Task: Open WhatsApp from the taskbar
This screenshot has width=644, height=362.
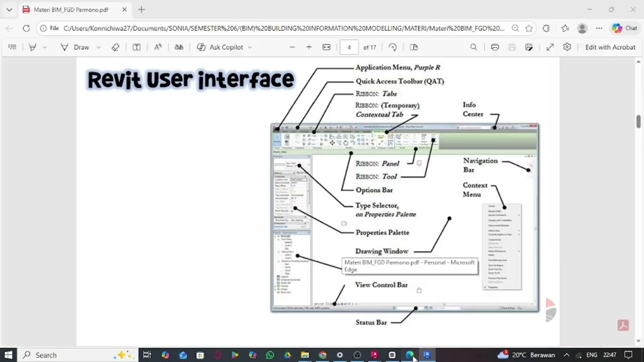Action: 270,355
